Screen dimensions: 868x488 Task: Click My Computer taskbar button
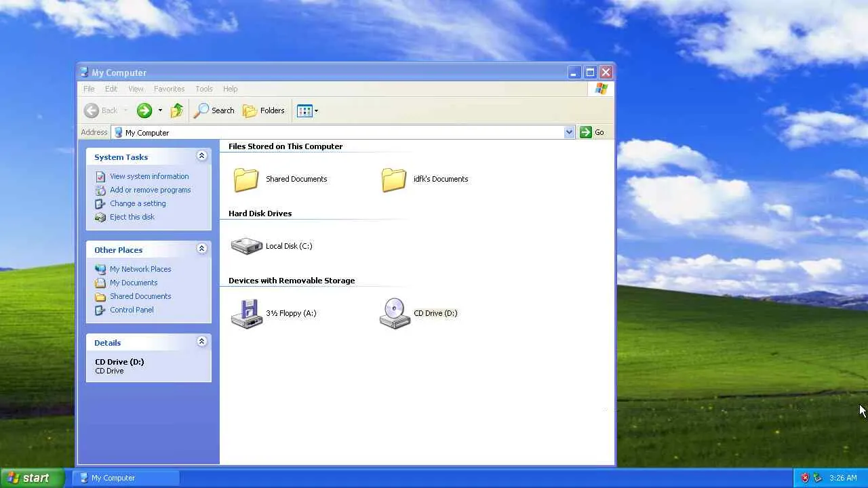(x=126, y=478)
